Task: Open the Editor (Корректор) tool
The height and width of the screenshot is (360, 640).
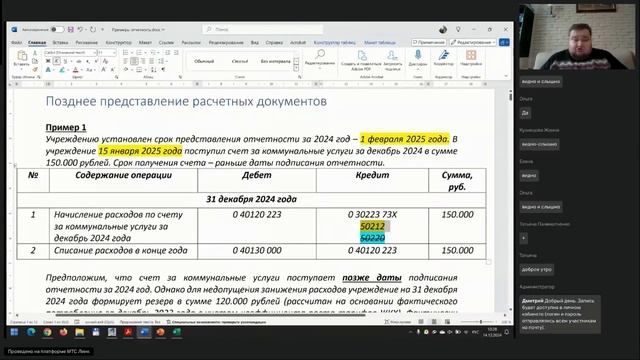Action: (x=444, y=58)
